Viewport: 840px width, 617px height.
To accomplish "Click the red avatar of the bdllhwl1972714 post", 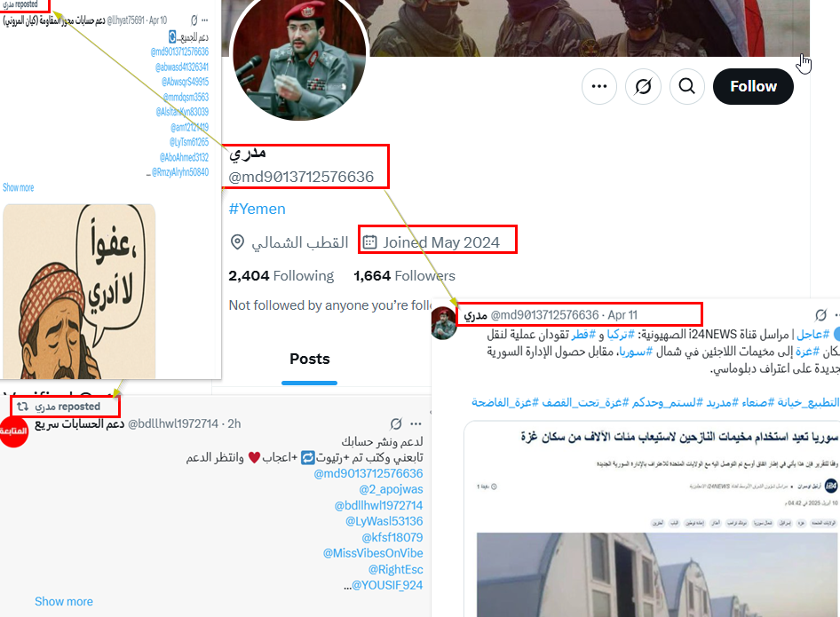I will pyautogui.click(x=13, y=431).
